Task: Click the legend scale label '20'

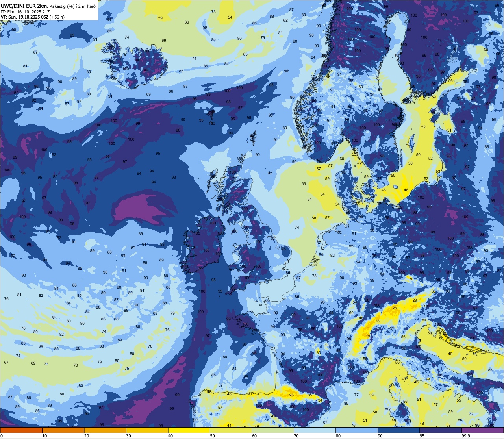Action: [x=87, y=436]
